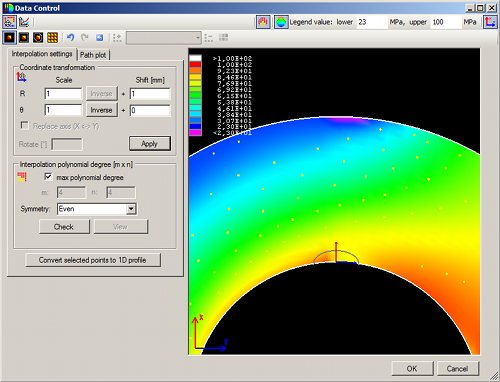This screenshot has width=500, height=382.
Task: Select the Interpolation settings tab
Action: tap(42, 54)
